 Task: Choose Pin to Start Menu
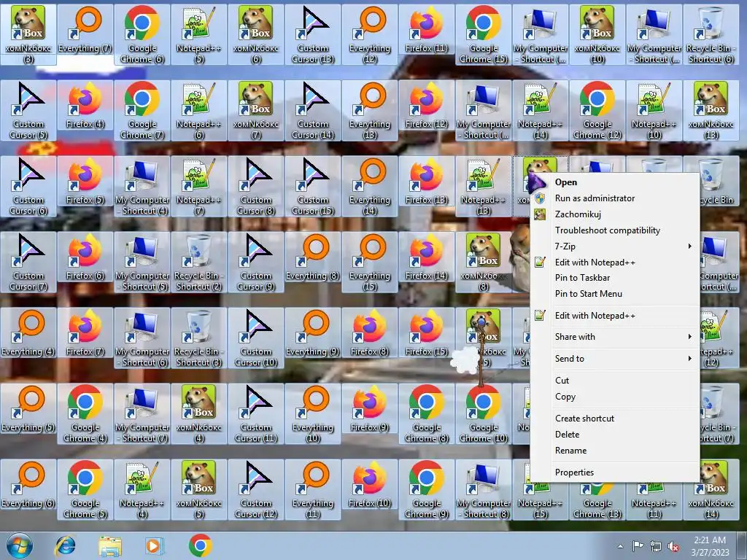click(614, 294)
